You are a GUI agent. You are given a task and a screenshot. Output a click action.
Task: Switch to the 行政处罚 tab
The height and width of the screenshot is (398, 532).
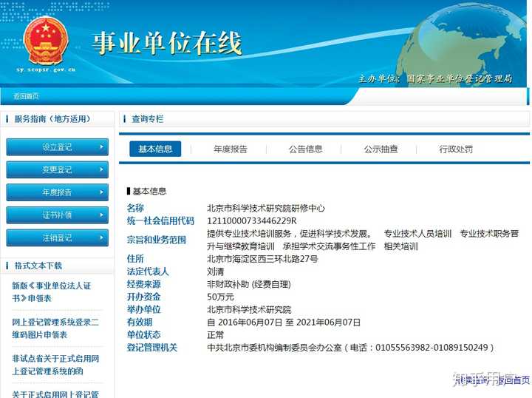[456, 149]
